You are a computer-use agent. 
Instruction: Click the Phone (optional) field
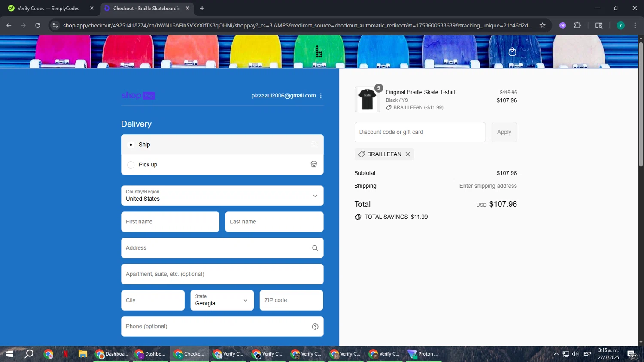(222, 326)
